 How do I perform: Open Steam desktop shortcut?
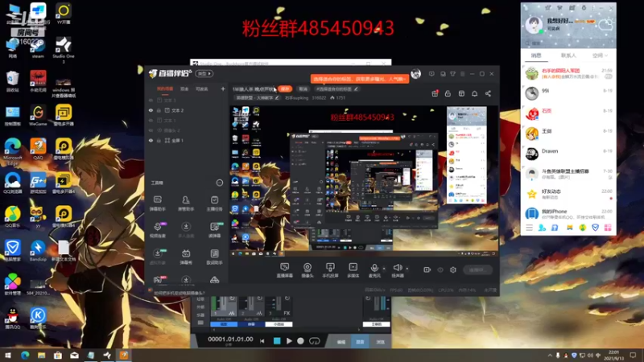coord(38,48)
